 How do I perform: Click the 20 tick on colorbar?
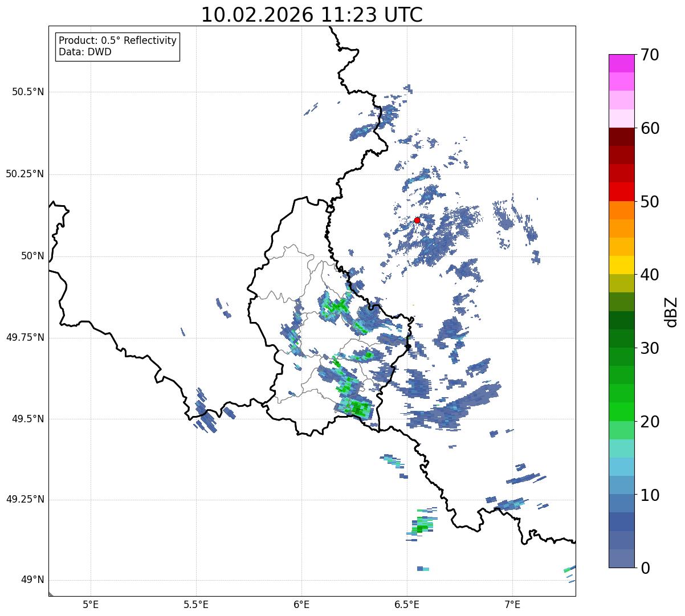tap(650, 422)
